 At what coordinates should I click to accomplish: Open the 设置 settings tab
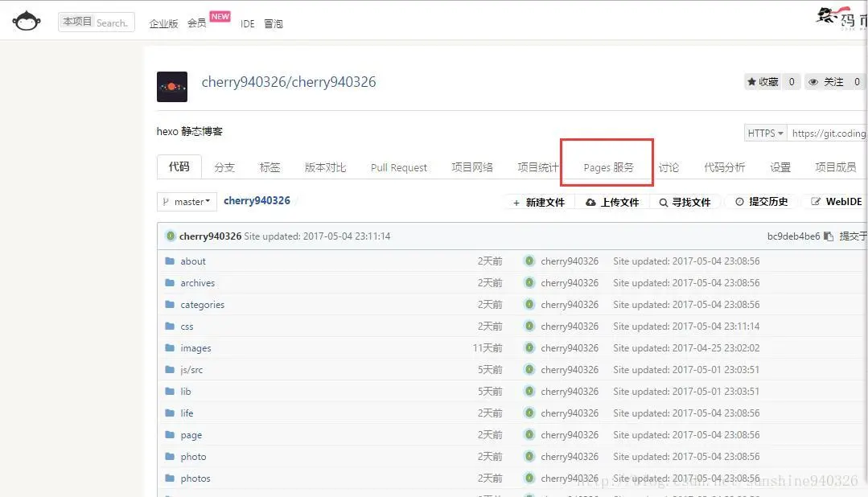tap(780, 167)
